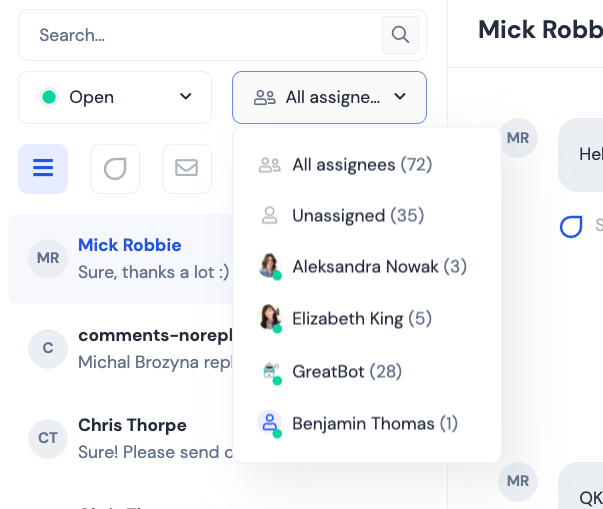Select Benjamin Thomas (1) assignee
Image resolution: width=603 pixels, height=509 pixels.
[366, 423]
